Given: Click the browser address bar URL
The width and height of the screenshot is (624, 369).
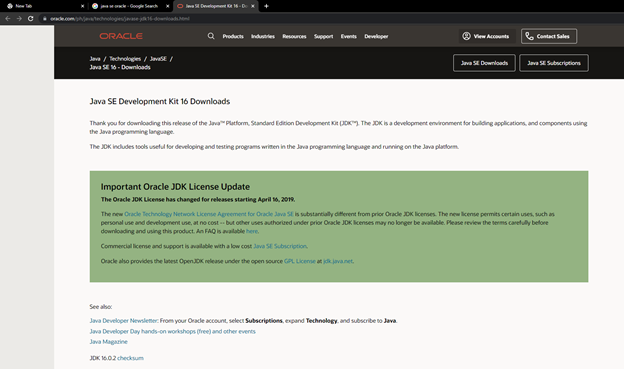Looking at the screenshot, I should 120,18.
